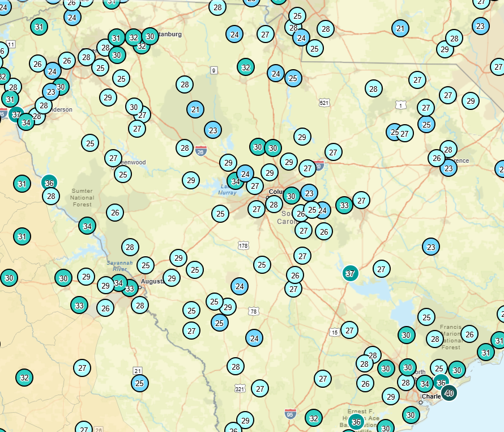The image size is (504, 432).
Task: Select the dark 40-degree marker near Charleston
Action: [x=450, y=392]
